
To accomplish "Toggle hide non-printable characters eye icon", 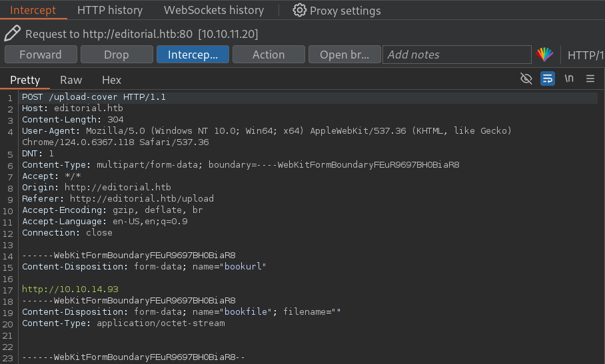I will 526,79.
